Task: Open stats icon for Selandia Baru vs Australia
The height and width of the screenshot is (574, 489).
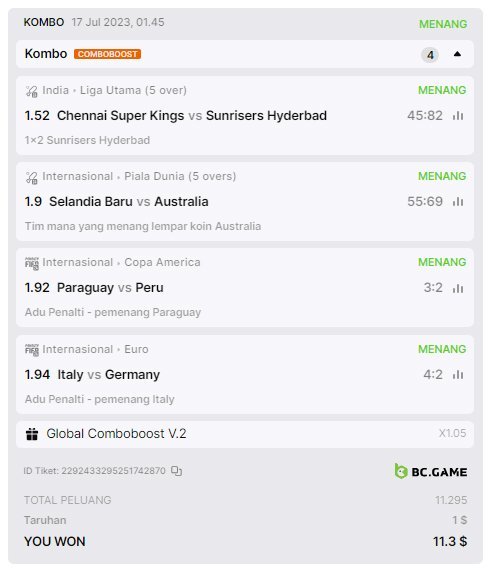Action: point(458,201)
